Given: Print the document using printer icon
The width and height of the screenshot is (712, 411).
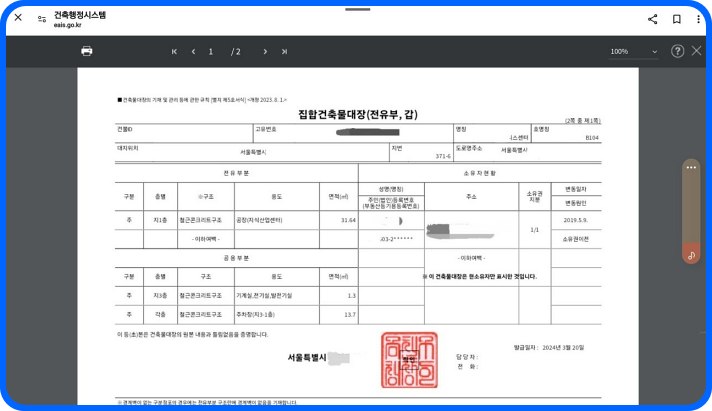Looking at the screenshot, I should coord(87,51).
